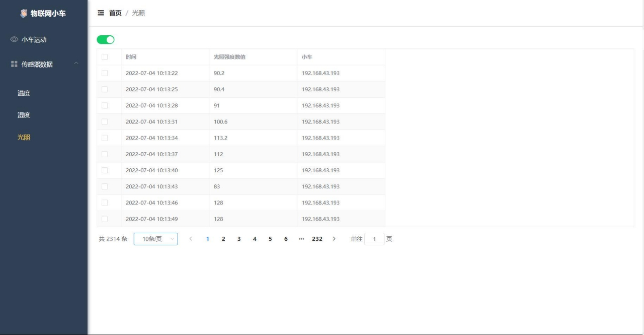Open the 10条/页 page size dropdown
The height and width of the screenshot is (335, 644).
coord(155,239)
